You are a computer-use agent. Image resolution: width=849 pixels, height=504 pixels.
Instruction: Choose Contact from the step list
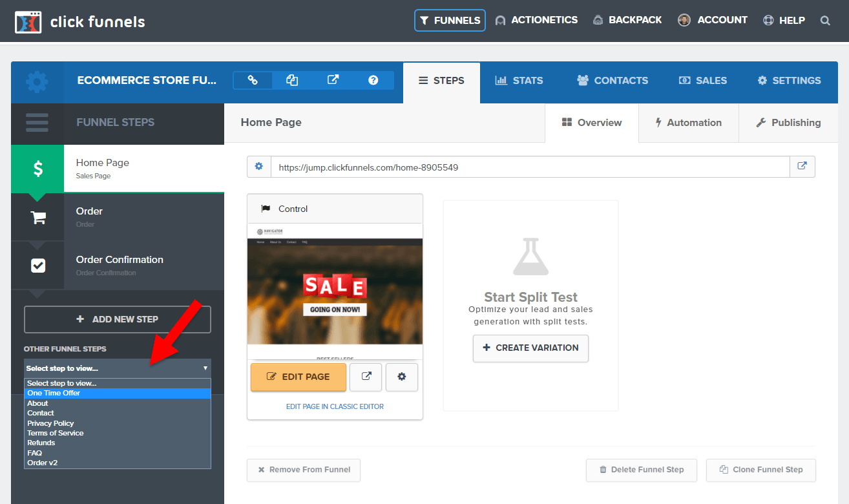click(x=118, y=413)
